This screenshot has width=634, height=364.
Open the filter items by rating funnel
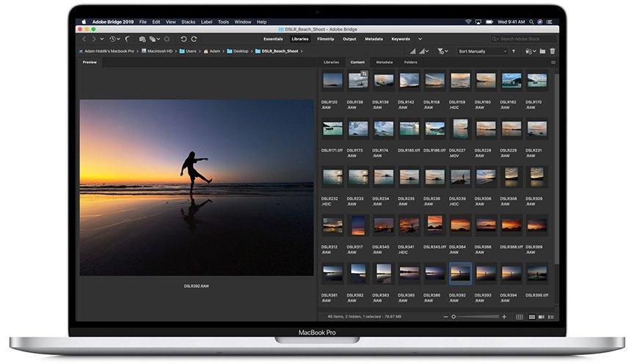[x=442, y=51]
